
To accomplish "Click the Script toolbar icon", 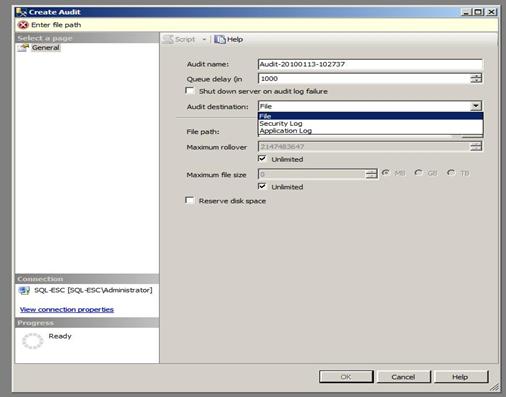I will click(x=169, y=39).
